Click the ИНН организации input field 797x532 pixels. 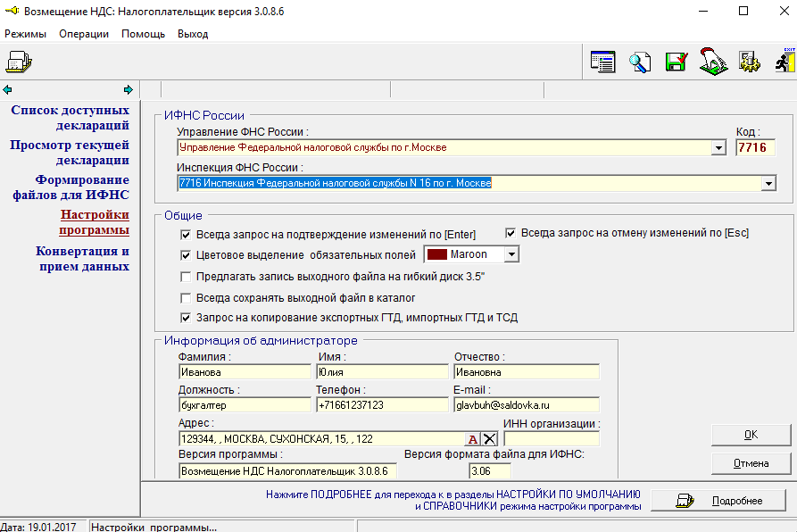[x=551, y=438]
